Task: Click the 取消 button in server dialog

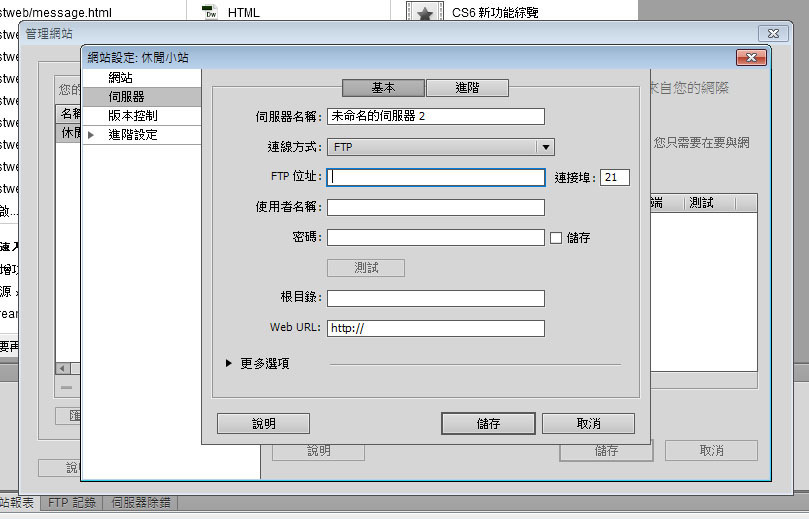Action: click(588, 424)
